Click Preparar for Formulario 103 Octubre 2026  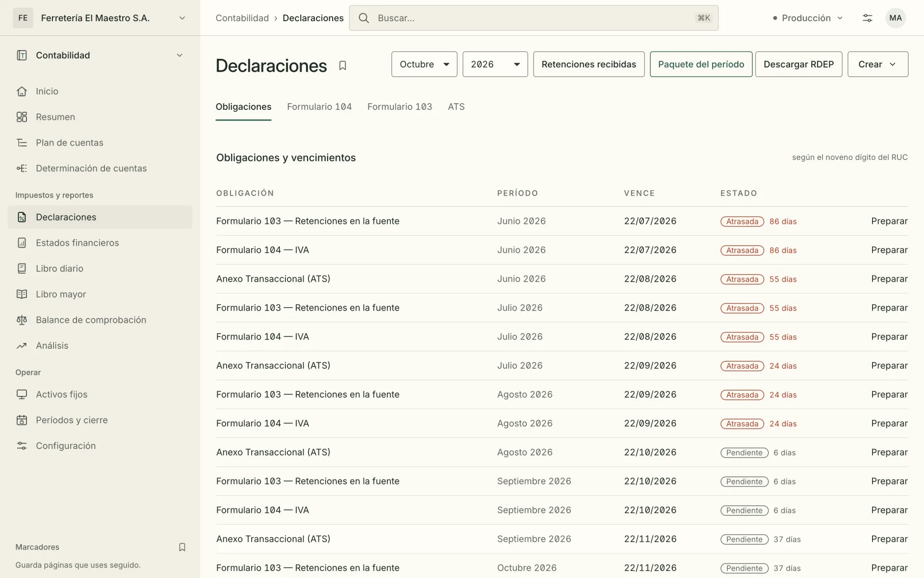[x=889, y=568]
